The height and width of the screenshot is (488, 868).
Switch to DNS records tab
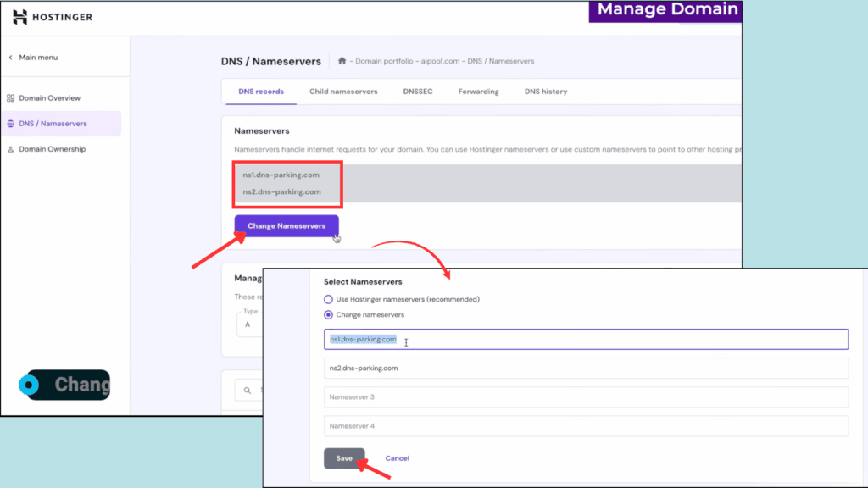260,91
